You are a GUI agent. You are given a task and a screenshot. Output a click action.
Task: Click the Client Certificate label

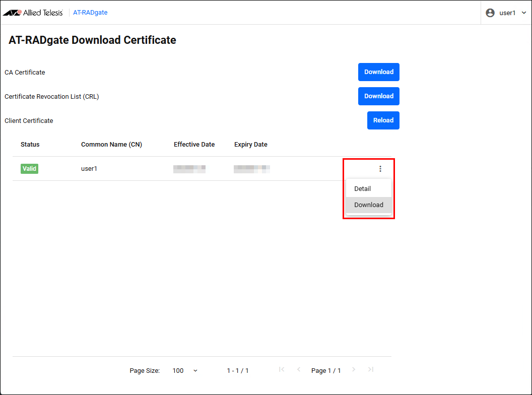(x=29, y=121)
